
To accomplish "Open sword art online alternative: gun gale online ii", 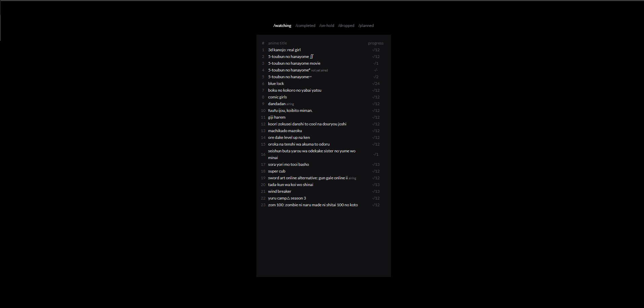I will (x=308, y=178).
